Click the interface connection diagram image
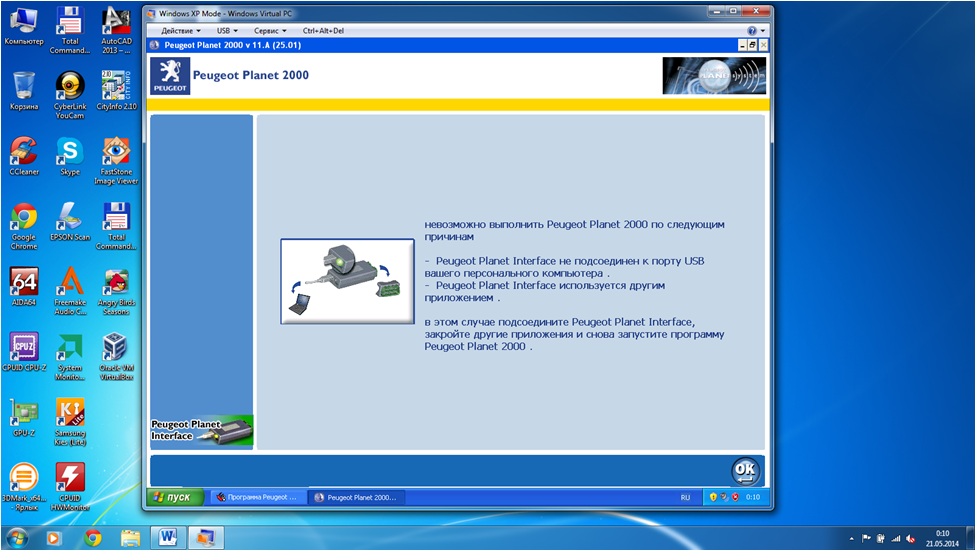976x551 pixels. coord(347,281)
